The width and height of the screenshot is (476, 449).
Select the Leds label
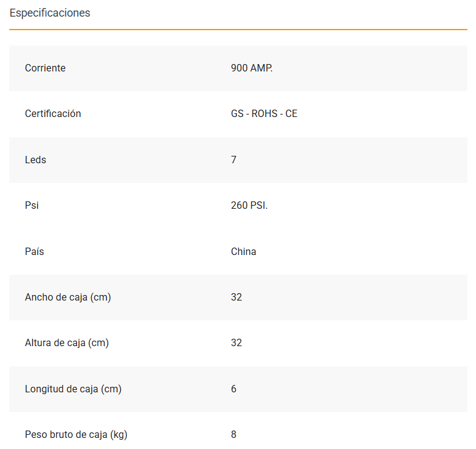click(x=35, y=160)
